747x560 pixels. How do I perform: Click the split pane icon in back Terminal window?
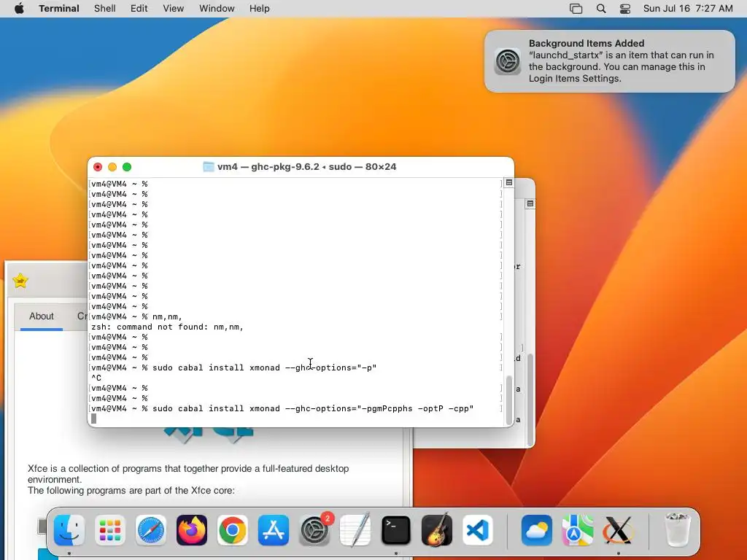(530, 204)
